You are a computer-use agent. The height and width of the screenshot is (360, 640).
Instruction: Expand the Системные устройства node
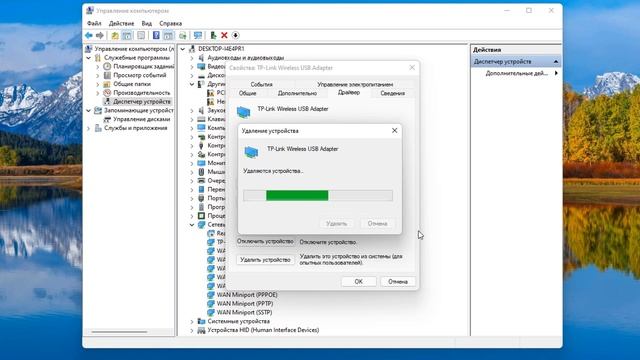coord(192,321)
